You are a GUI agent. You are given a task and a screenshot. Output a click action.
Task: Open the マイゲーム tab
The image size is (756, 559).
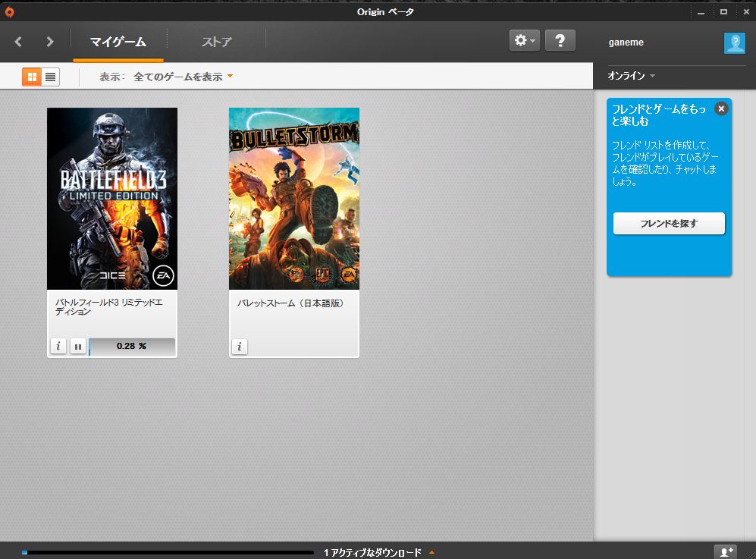(118, 42)
